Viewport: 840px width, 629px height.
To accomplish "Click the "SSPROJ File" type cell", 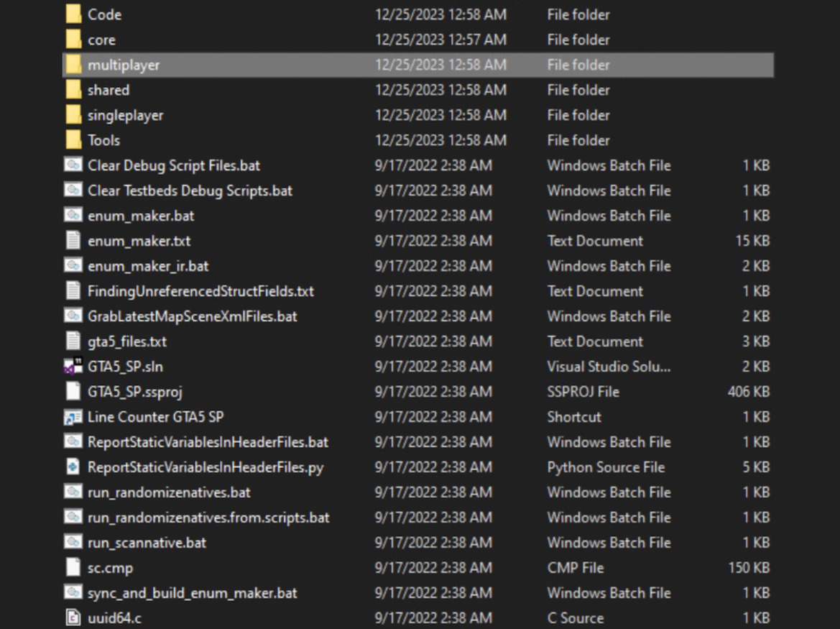I will coord(583,392).
